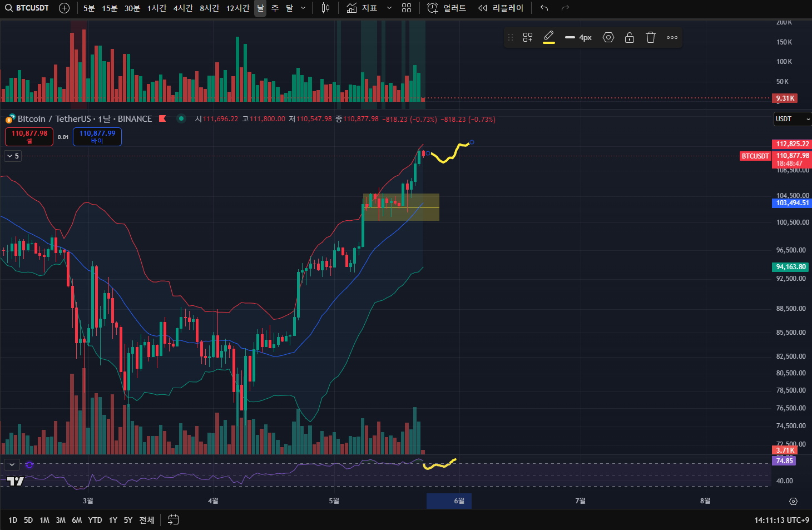Viewport: 812px width, 530px height.
Task: Open the USDT currency dropdown
Action: point(792,119)
